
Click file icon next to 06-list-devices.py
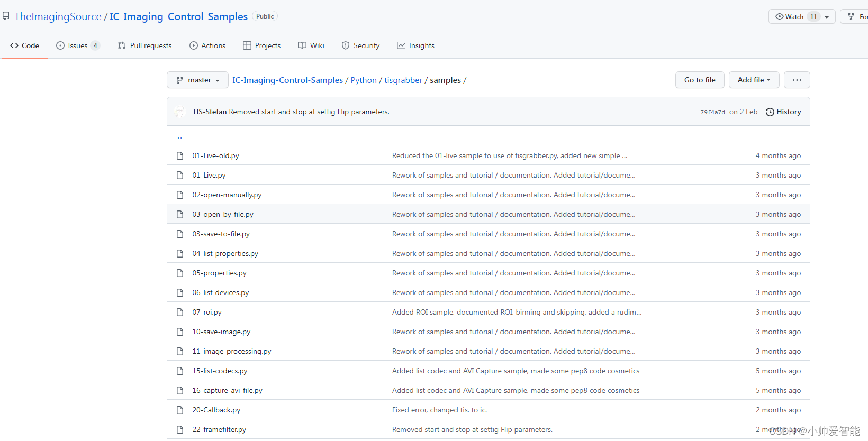tap(180, 292)
